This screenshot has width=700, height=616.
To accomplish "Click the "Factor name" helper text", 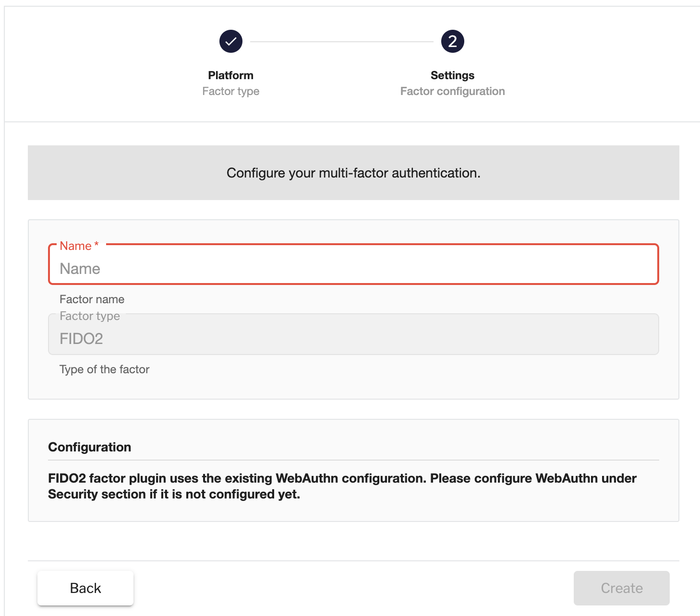I will pyautogui.click(x=92, y=299).
